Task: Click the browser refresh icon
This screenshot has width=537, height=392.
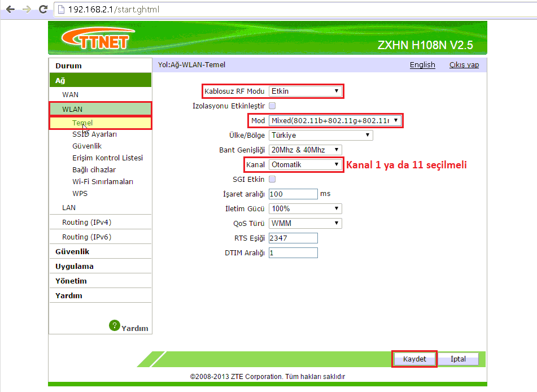Action: pos(43,9)
